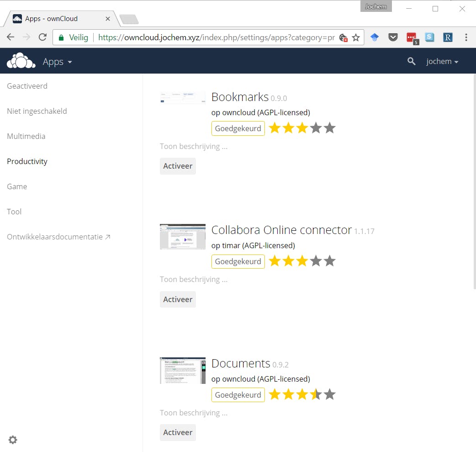
Task: Show description for Documents
Action: click(x=194, y=413)
